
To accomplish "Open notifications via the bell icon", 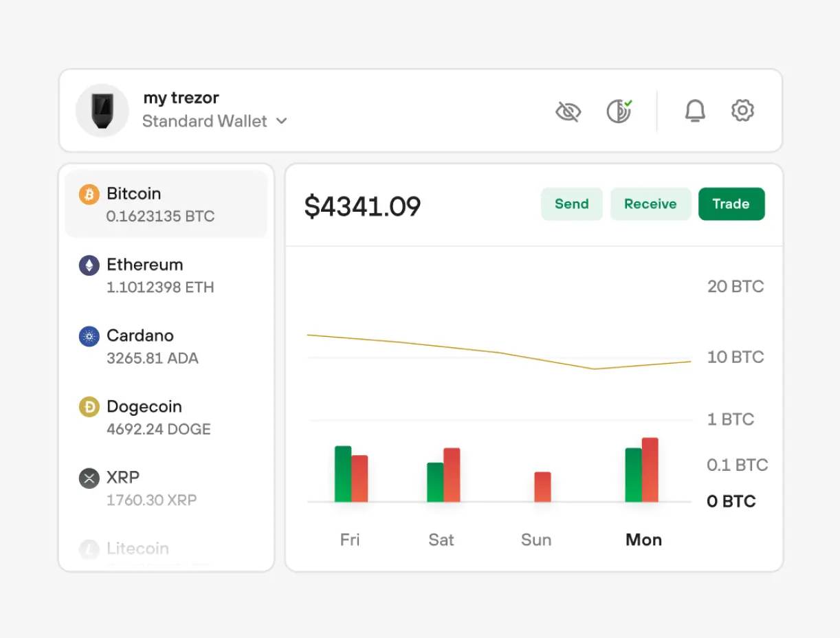I will coord(695,111).
